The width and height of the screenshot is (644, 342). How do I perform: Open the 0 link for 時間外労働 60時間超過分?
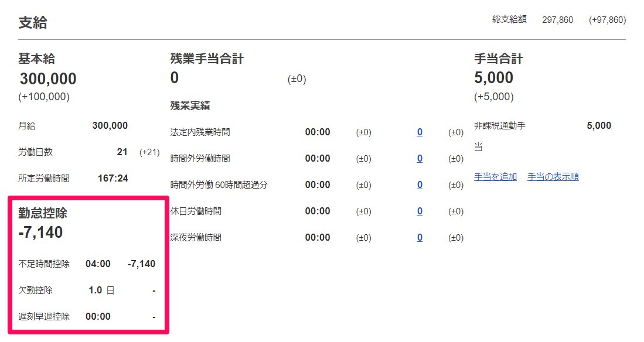click(x=420, y=184)
